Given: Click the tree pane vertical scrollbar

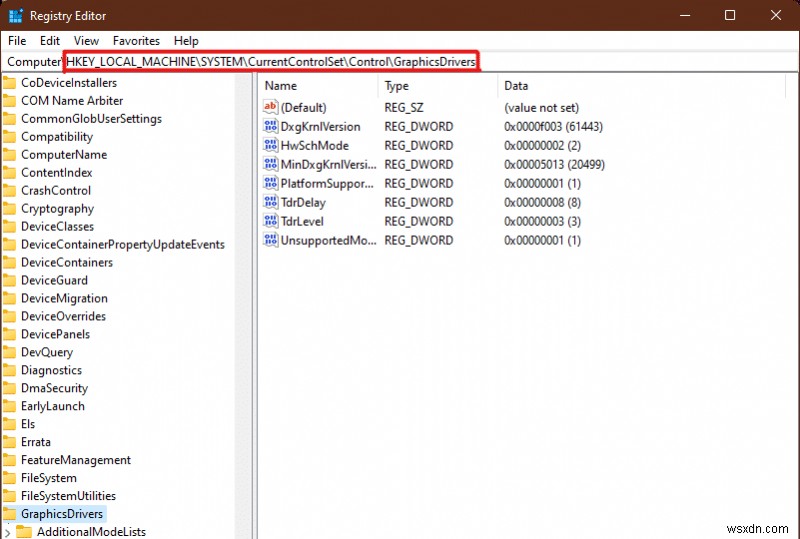Looking at the screenshot, I should click(x=242, y=305).
